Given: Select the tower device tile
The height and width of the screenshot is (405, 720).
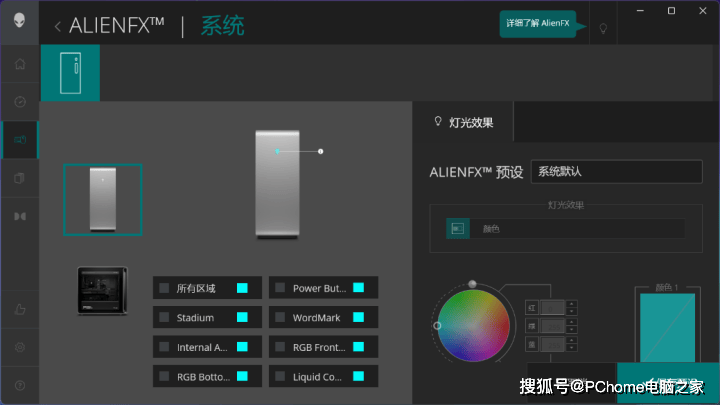Looking at the screenshot, I should [70, 73].
